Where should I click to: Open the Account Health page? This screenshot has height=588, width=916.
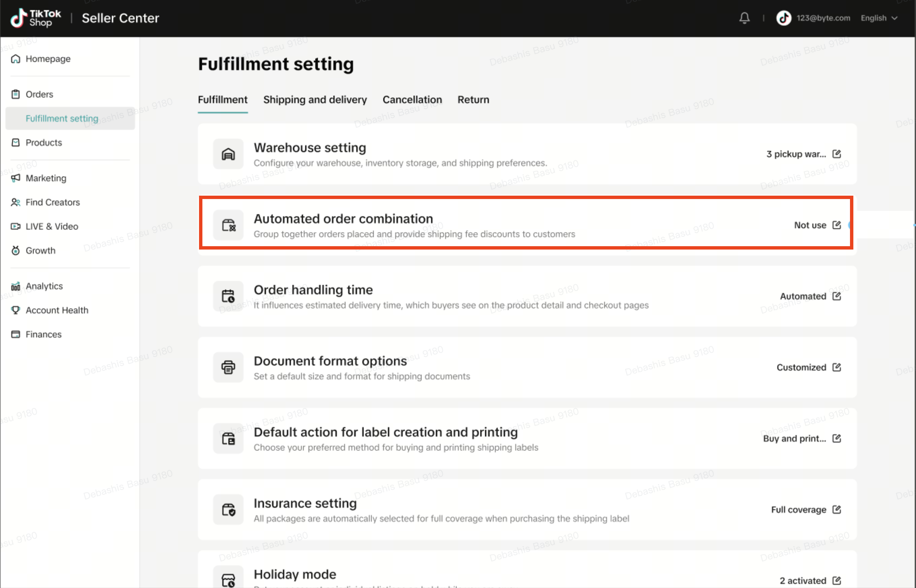[57, 310]
